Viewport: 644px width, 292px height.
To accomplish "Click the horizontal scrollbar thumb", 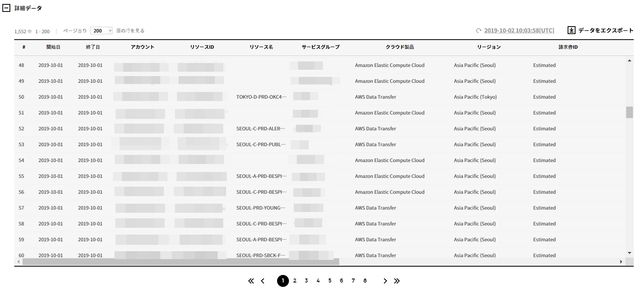I will [x=180, y=262].
